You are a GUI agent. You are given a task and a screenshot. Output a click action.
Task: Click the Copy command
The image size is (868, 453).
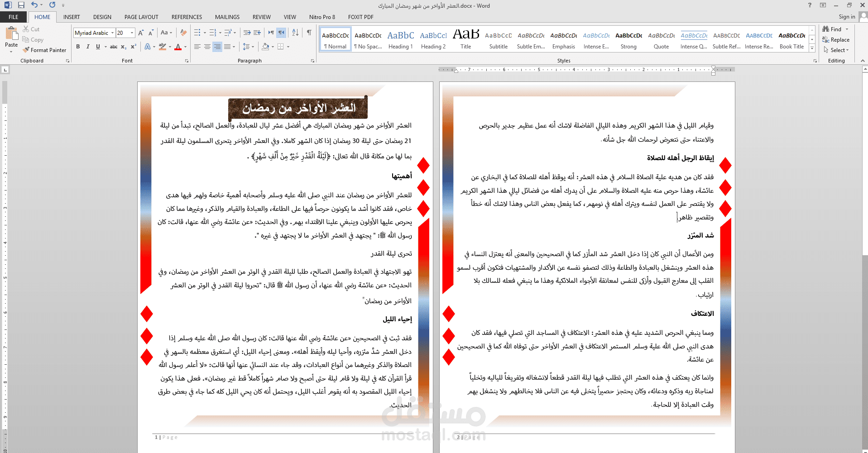(33, 40)
